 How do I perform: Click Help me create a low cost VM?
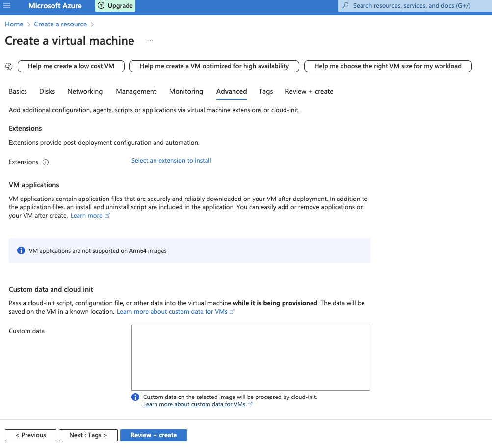tap(71, 66)
